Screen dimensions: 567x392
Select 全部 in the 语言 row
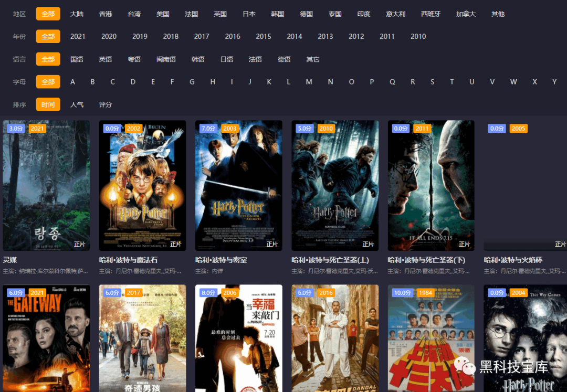[48, 59]
